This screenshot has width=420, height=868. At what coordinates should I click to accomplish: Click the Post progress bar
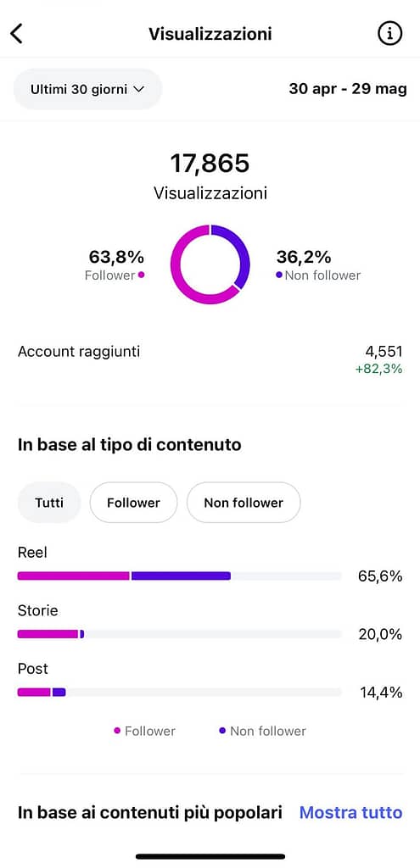click(x=180, y=692)
